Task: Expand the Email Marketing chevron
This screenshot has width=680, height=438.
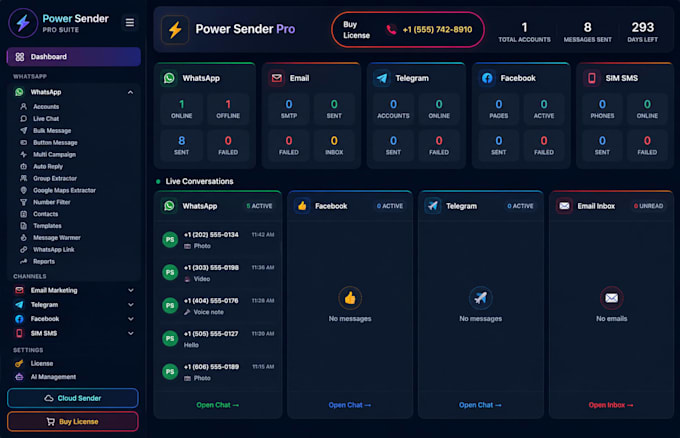Action: click(x=131, y=290)
